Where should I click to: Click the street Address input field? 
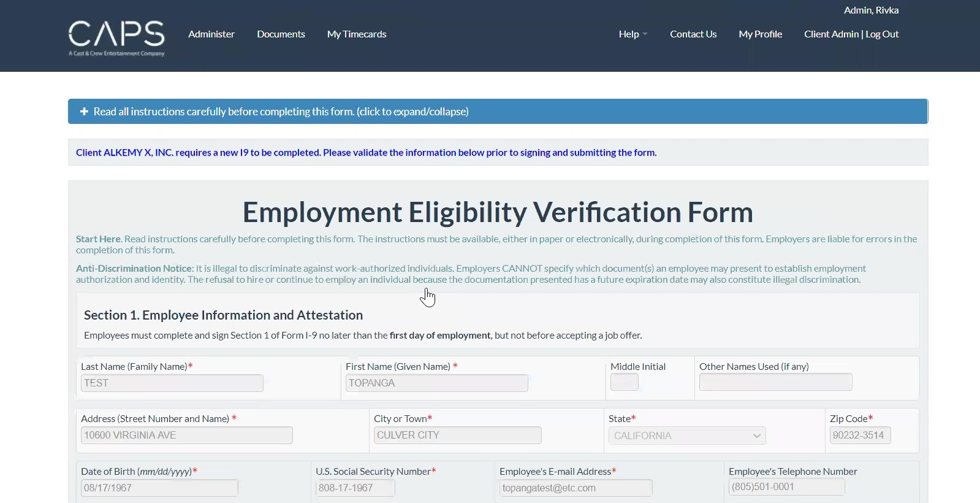[186, 436]
